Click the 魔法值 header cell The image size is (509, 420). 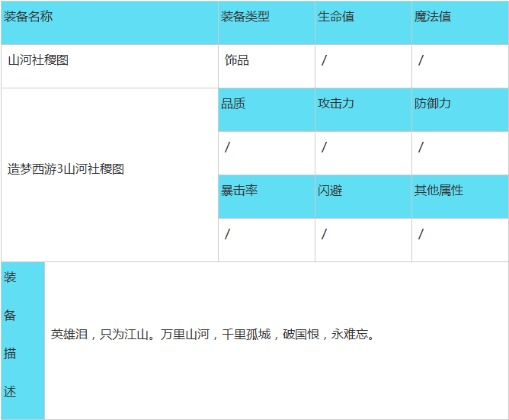pos(460,23)
